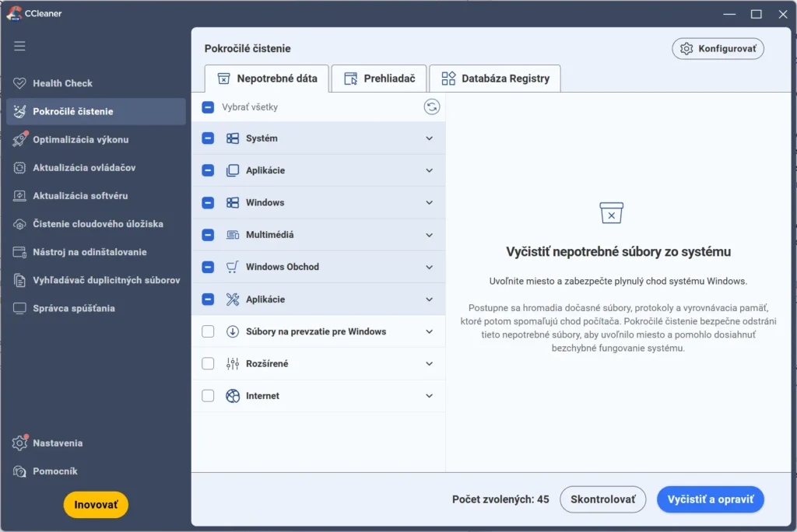Toggle the Systém checkbox
797x532 pixels.
[x=208, y=138]
